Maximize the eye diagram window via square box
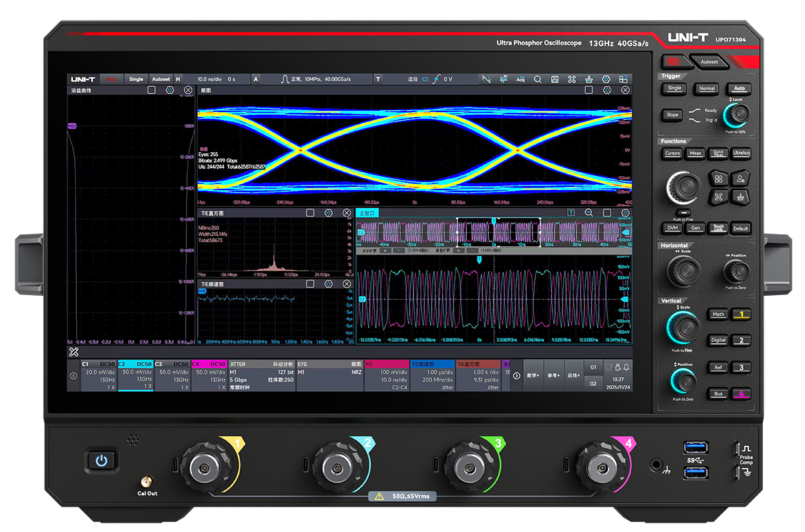This screenshot has height=532, width=805. (x=589, y=90)
